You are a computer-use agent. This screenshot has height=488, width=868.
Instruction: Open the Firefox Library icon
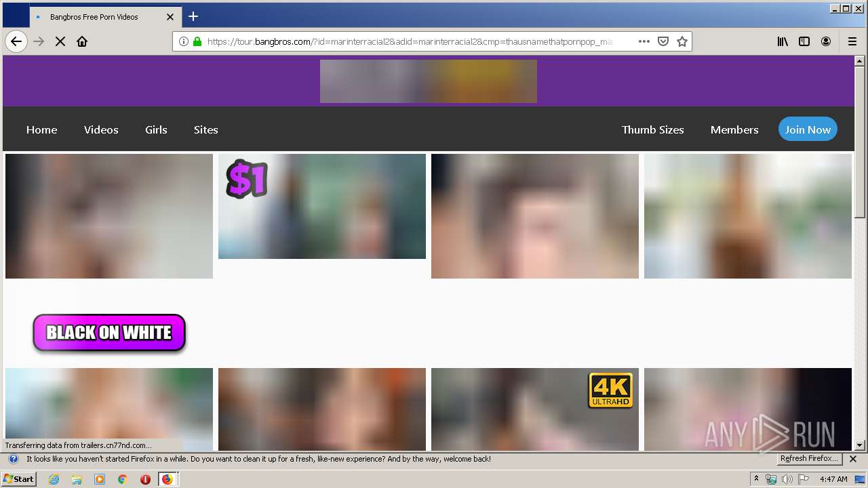[x=783, y=41]
